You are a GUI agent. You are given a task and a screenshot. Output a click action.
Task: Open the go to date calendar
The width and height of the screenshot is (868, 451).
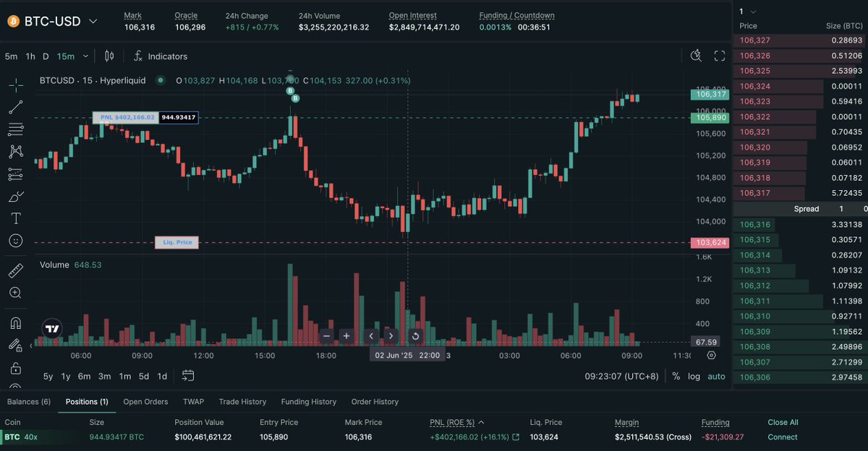[188, 375]
